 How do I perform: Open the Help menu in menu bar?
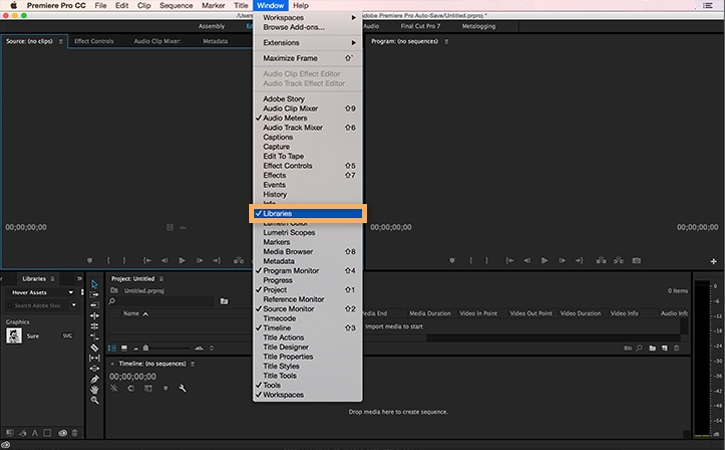[x=301, y=6]
